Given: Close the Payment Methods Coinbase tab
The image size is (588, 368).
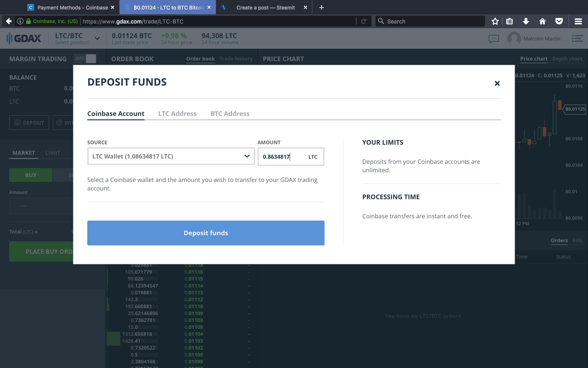Looking at the screenshot, I should coord(113,8).
